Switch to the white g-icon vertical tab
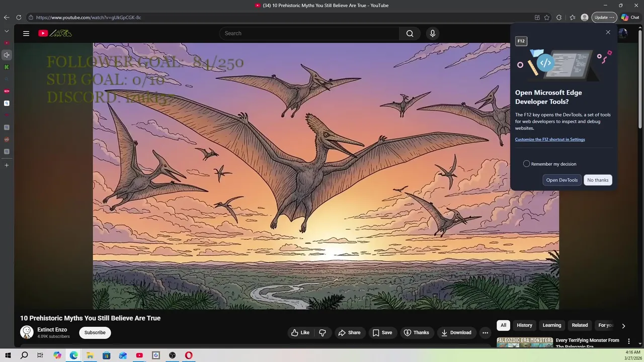644x362 pixels. (x=7, y=103)
